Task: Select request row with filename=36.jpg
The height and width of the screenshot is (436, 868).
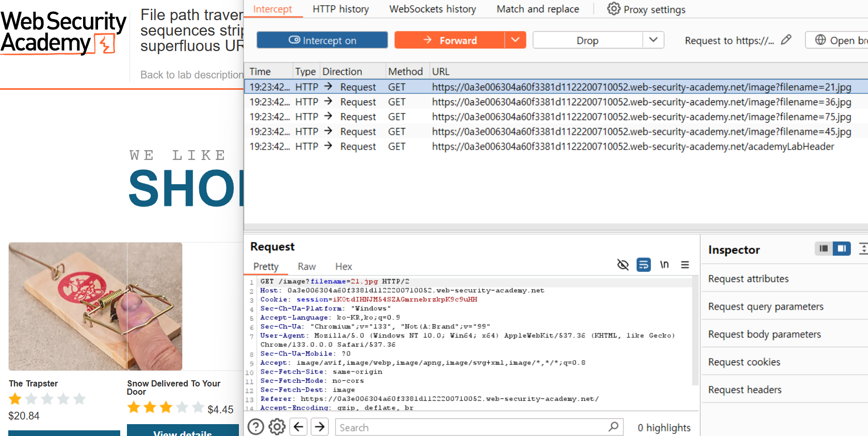Action: [x=556, y=102]
